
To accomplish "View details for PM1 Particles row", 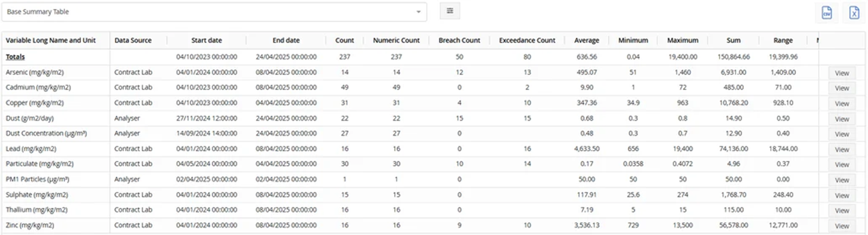I will tap(842, 180).
